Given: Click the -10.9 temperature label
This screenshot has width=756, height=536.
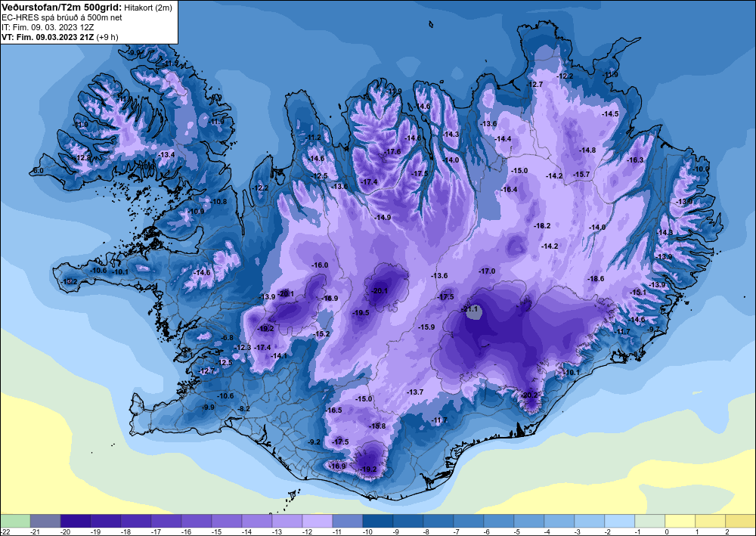Looking at the screenshot, I should tap(196, 212).
